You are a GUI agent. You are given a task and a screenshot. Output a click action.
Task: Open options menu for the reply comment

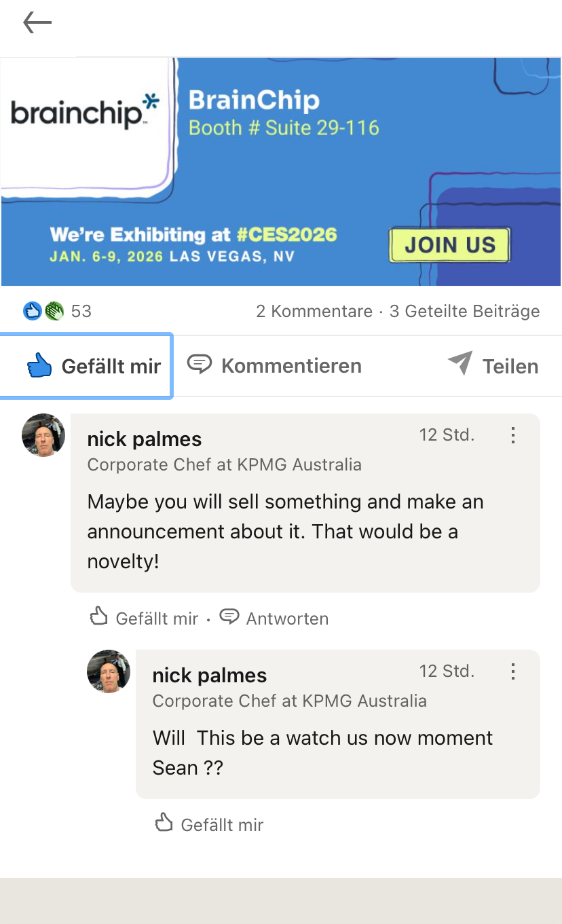513,671
